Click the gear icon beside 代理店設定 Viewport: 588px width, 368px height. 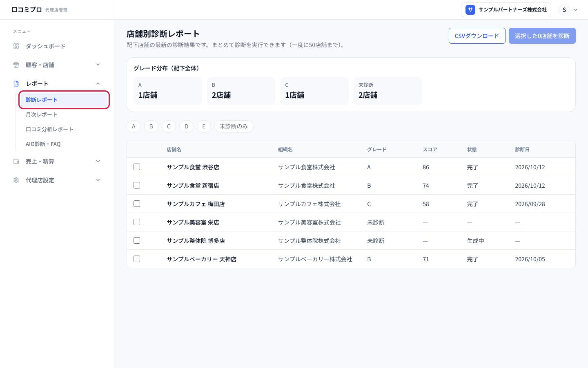pyautogui.click(x=16, y=180)
